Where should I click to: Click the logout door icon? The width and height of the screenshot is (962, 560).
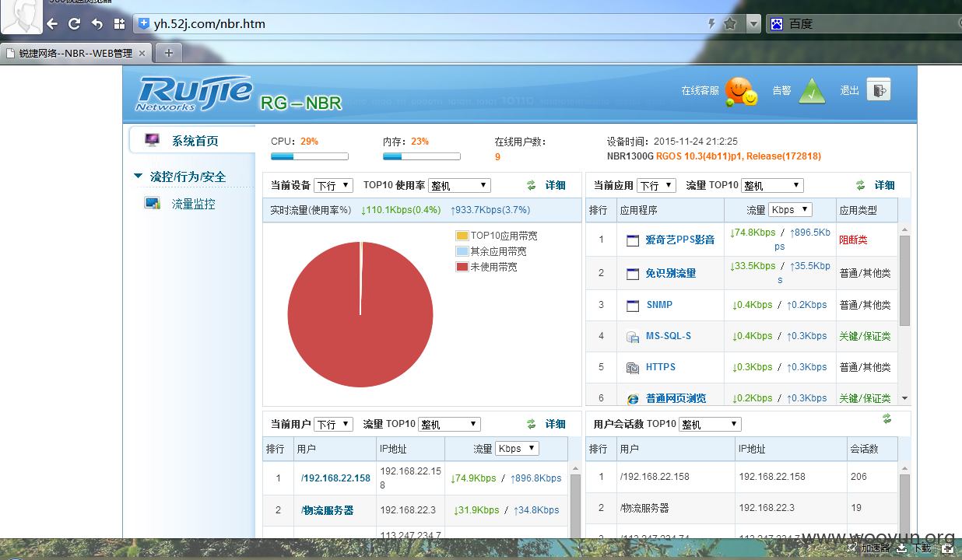point(878,90)
